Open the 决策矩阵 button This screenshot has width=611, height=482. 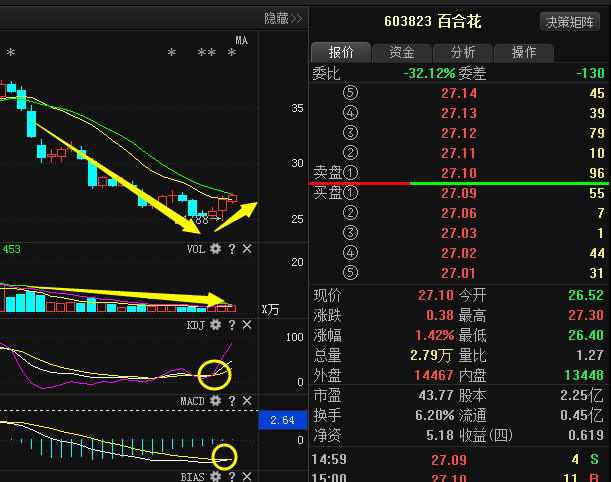(569, 22)
